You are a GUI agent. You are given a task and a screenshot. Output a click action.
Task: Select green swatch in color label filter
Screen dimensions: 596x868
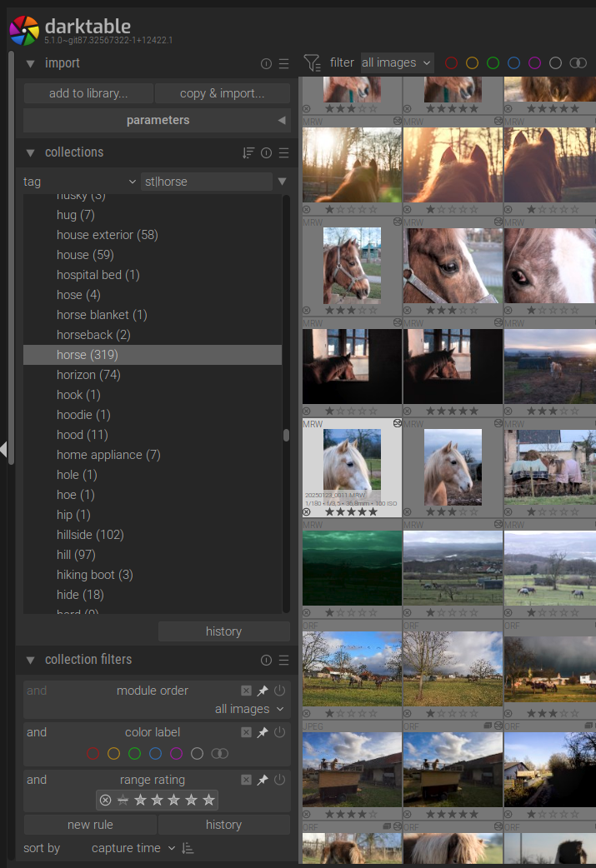tap(134, 753)
